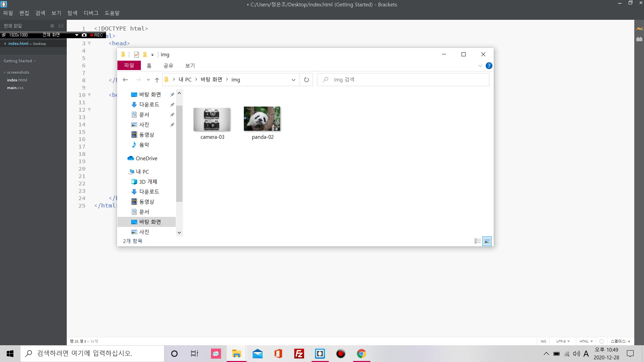644x362 pixels.
Task: Click the navigation pane scrollbar down arrow
Action: click(179, 233)
